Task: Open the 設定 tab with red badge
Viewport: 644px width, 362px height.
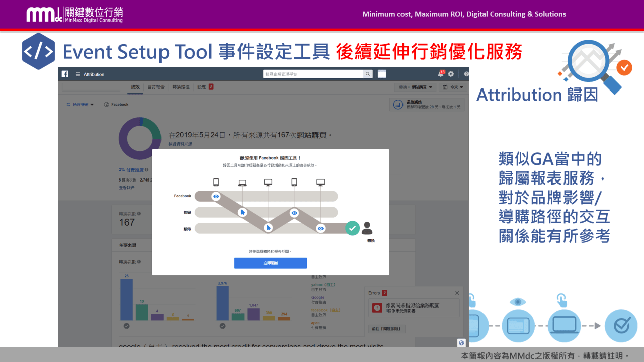Action: pos(202,86)
